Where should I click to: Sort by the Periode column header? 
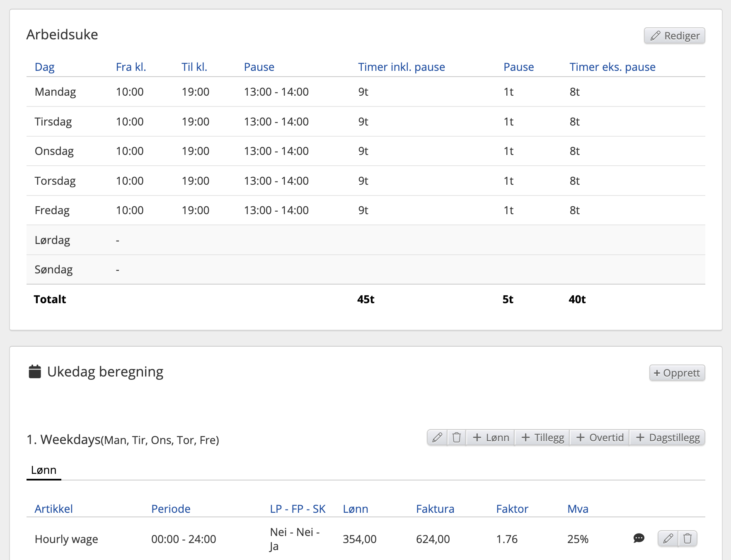(171, 509)
